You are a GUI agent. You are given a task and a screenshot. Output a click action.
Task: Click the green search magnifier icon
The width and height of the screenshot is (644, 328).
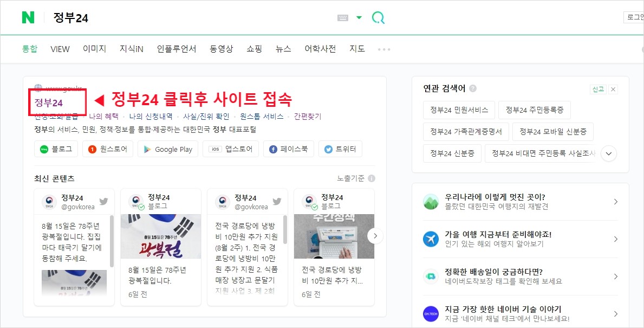pos(378,17)
